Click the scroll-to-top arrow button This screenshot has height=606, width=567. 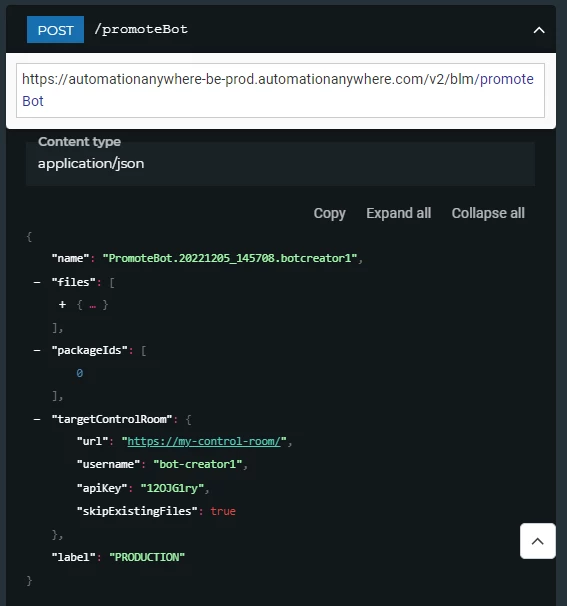538,541
